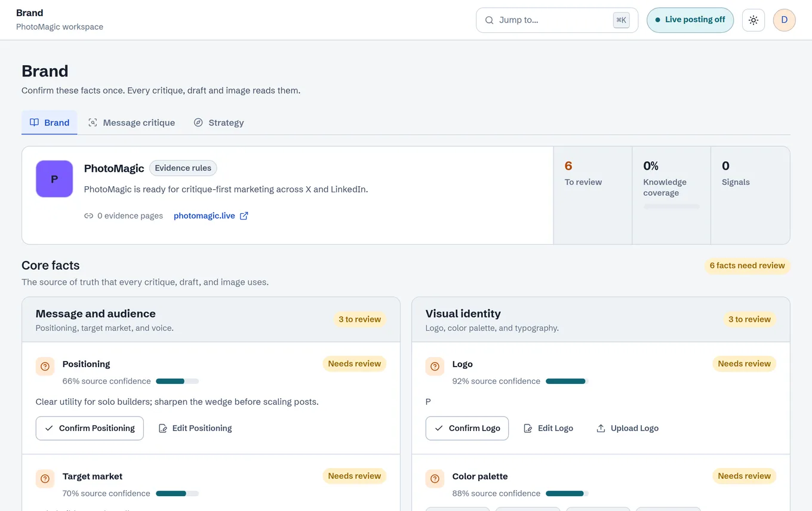Click Needs review badge on Logo
Viewport: 812px width, 511px height.
744,364
